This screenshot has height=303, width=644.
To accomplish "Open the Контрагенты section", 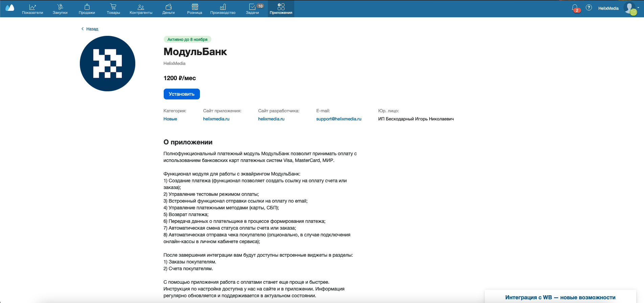I will [x=141, y=9].
